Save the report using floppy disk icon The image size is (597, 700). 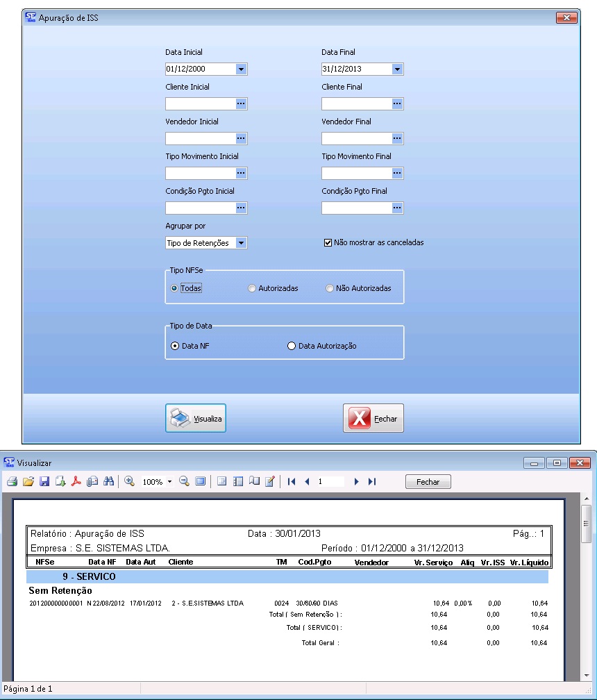coord(44,481)
